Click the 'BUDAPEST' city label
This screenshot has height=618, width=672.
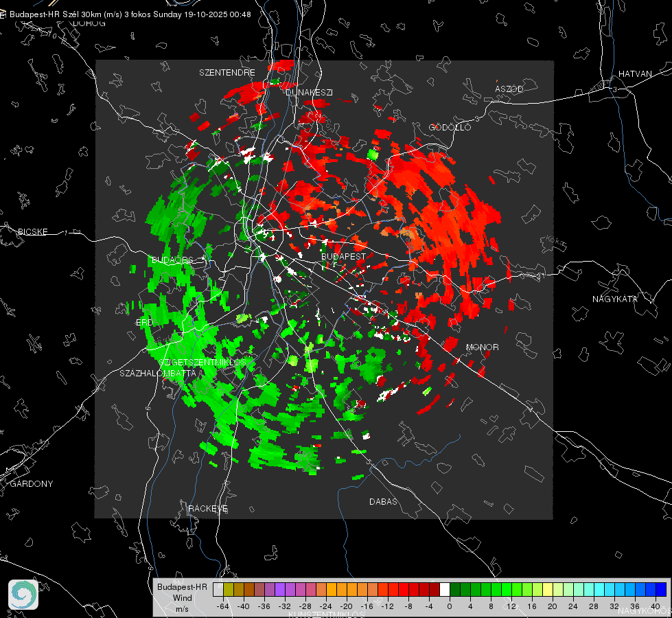pyautogui.click(x=344, y=256)
